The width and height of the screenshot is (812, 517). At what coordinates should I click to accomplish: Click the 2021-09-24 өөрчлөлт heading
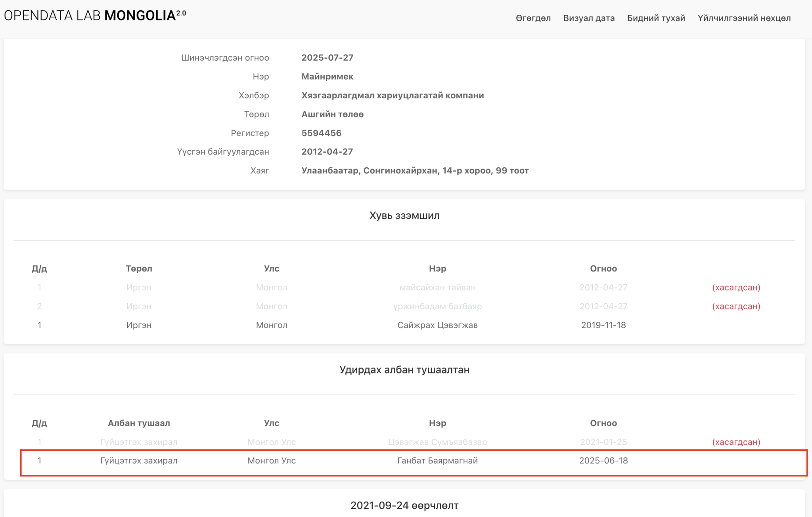[404, 506]
